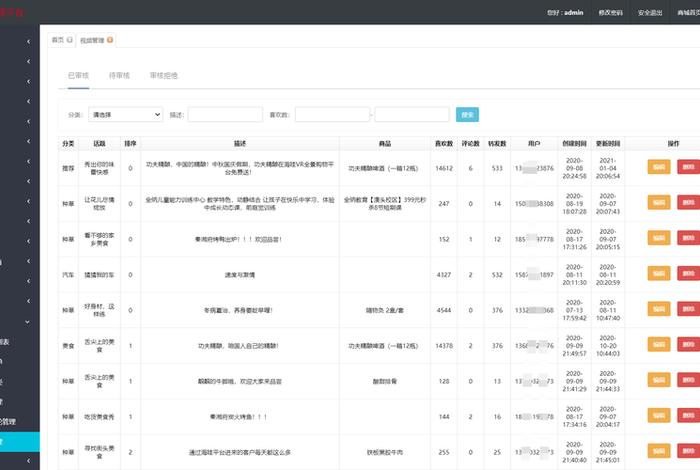Select the like count cell 14378

(x=444, y=346)
